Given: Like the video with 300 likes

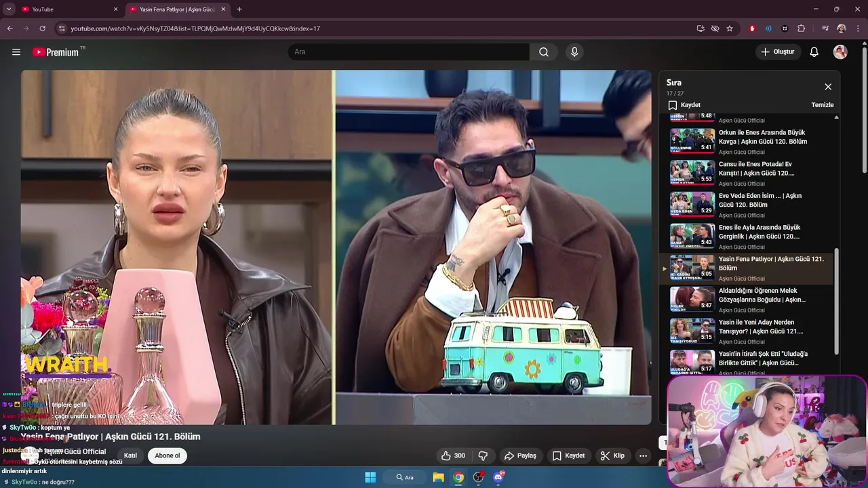Looking at the screenshot, I should pyautogui.click(x=454, y=455).
